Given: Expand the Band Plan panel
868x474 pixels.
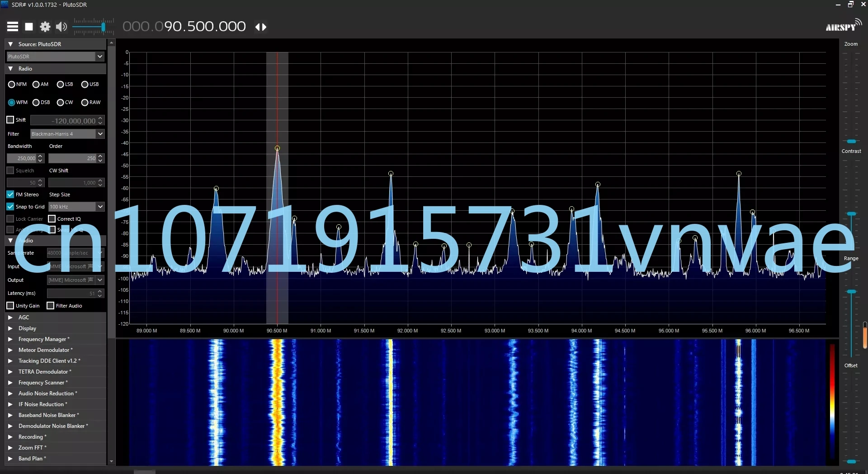Looking at the screenshot, I should (x=10, y=459).
